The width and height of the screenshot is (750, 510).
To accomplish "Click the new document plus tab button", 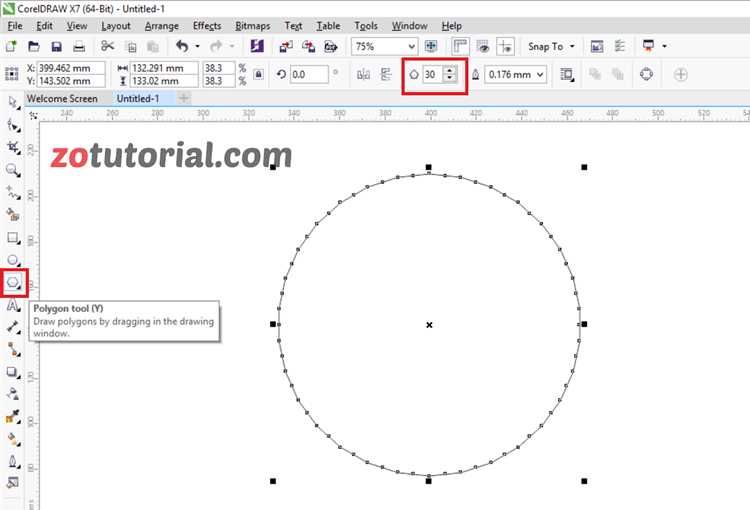I will click(x=184, y=99).
